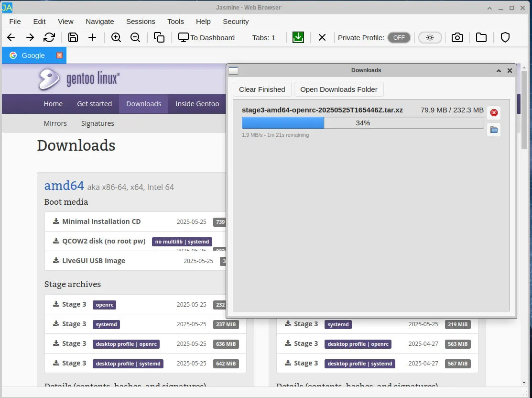Viewport: 532px width, 398px height.
Task: Close the Google tab
Action: (x=60, y=55)
